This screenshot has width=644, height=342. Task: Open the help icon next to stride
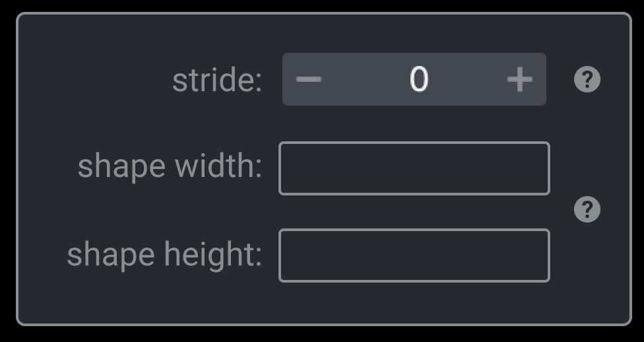tap(587, 79)
